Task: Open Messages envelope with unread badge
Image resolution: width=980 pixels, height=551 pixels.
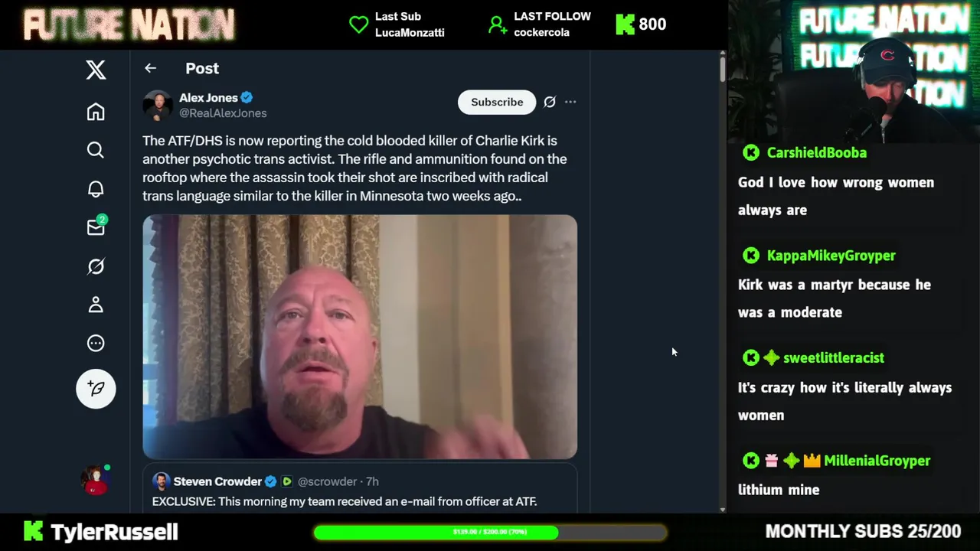Action: coord(96,227)
